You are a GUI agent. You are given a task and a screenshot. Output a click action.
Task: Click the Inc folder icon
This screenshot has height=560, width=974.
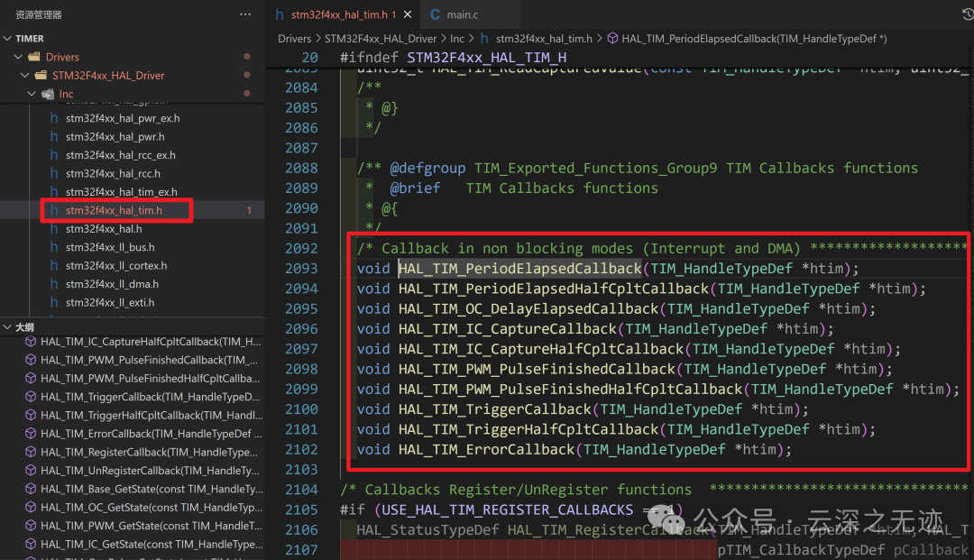pos(47,94)
